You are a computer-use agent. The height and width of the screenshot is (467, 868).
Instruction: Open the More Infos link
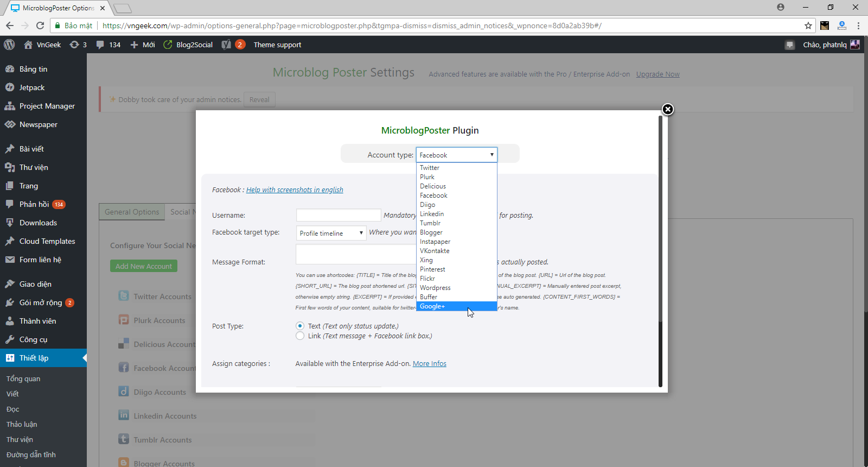pos(430,364)
